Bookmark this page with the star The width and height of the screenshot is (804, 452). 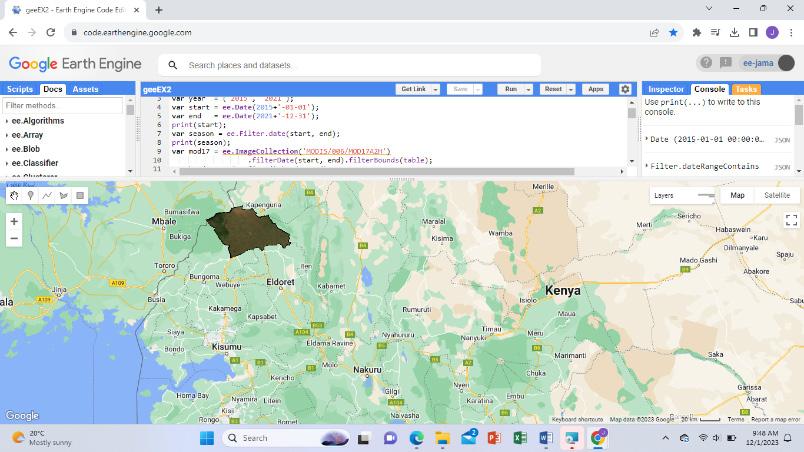pos(673,32)
